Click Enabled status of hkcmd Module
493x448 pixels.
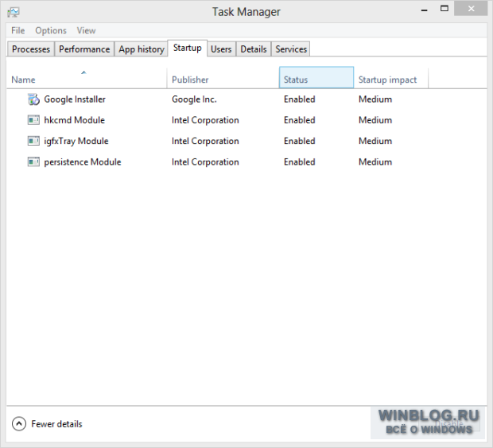click(300, 120)
